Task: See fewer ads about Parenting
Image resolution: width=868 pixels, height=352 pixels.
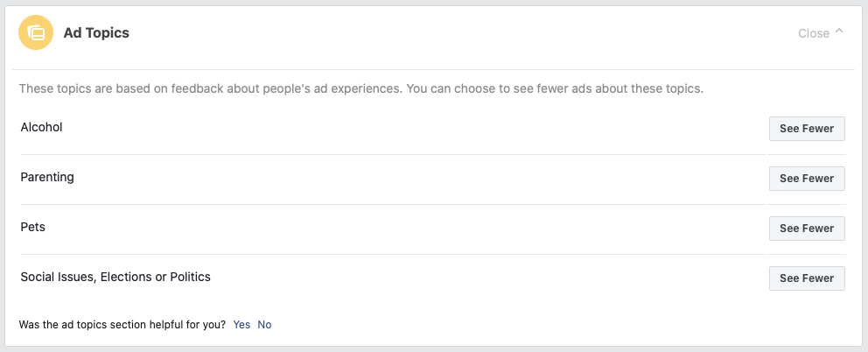Action: click(x=807, y=179)
